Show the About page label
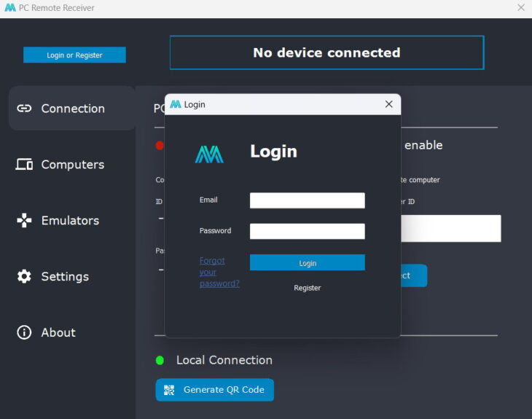This screenshot has height=419, width=532. coord(58,332)
